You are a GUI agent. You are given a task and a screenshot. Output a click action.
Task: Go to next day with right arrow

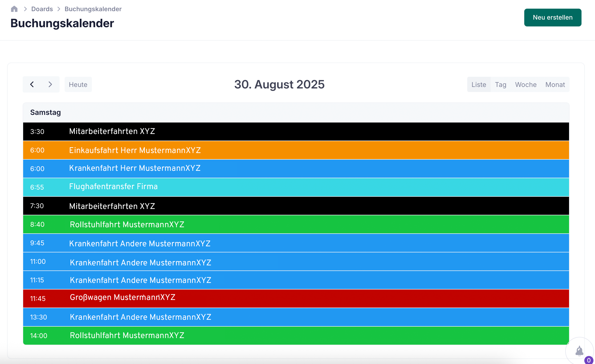tap(50, 84)
